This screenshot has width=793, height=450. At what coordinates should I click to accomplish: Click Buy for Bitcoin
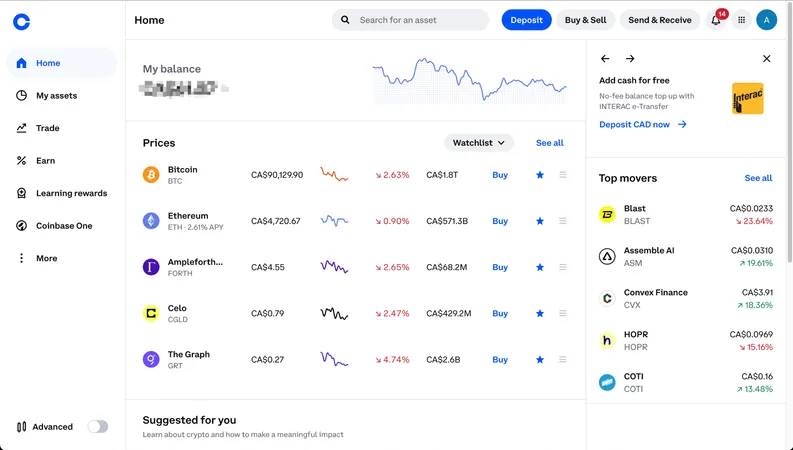(x=500, y=175)
